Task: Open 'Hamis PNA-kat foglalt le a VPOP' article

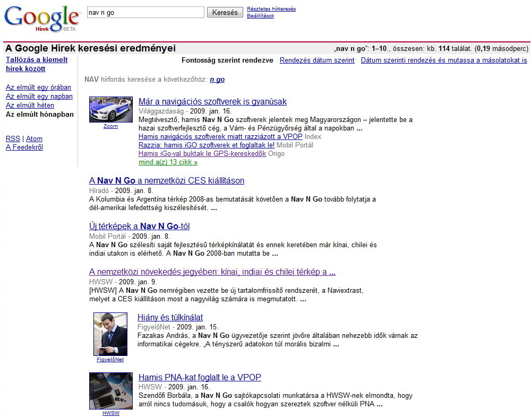Action: tap(200, 377)
